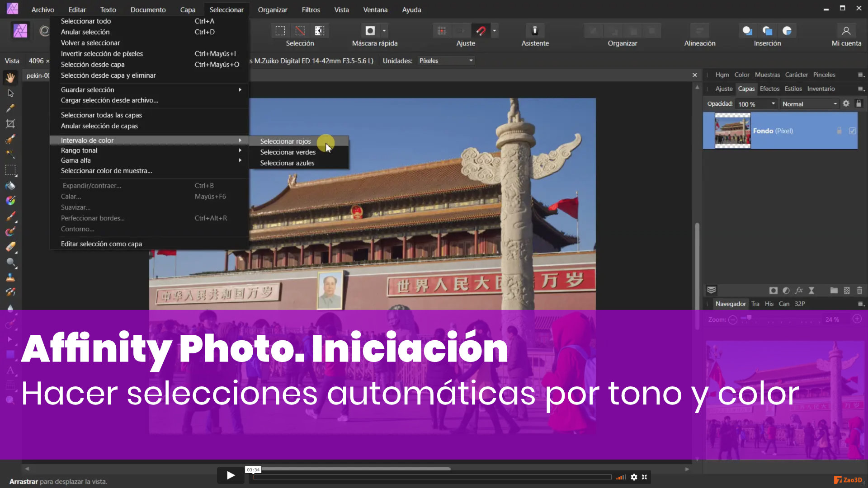This screenshot has height=488, width=868.
Task: Click the third Inserción insert-mode icon
Action: pyautogui.click(x=787, y=31)
